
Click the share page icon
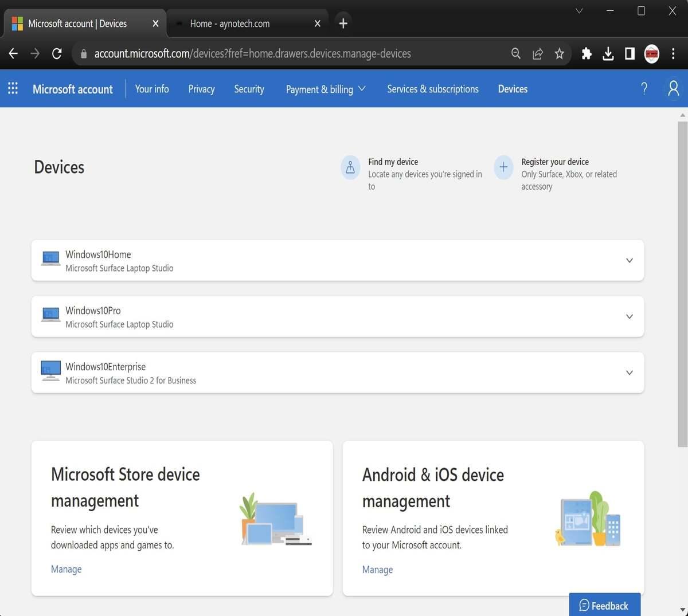click(538, 53)
